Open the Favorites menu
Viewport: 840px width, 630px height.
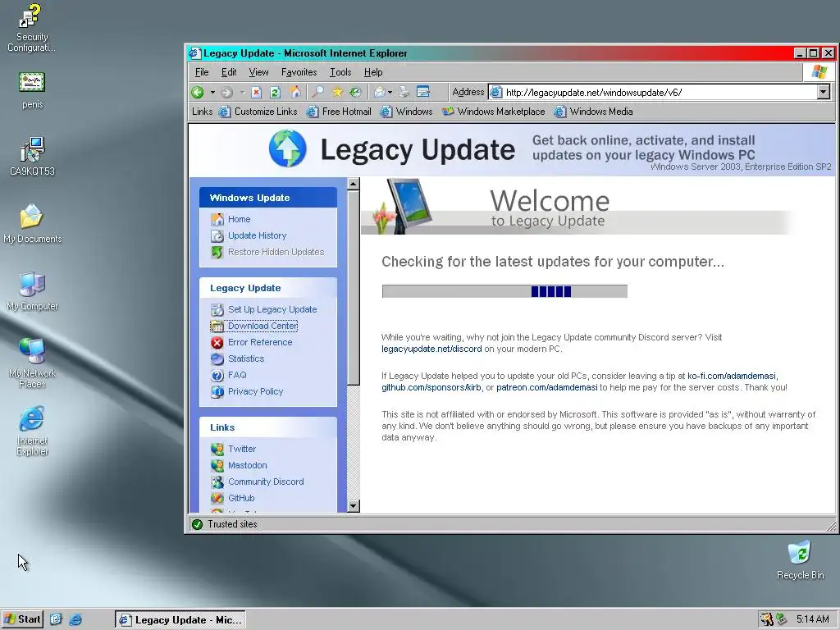[x=299, y=72]
